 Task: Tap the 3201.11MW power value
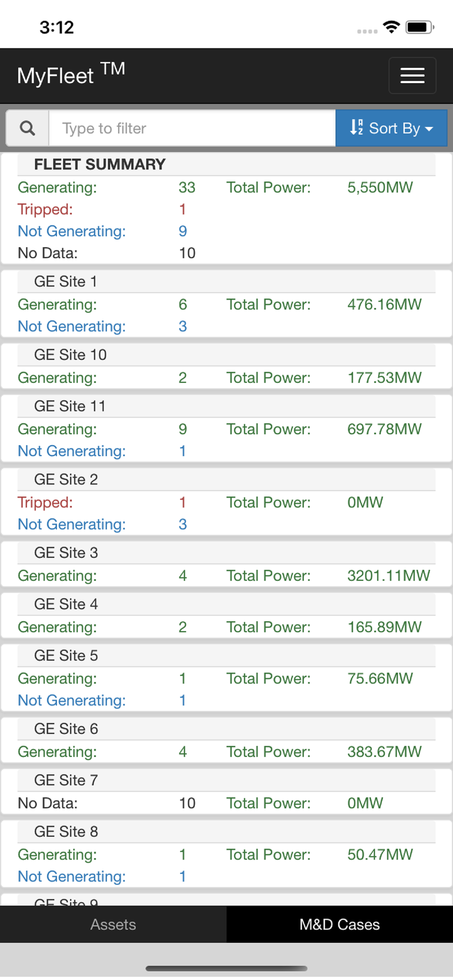click(389, 575)
